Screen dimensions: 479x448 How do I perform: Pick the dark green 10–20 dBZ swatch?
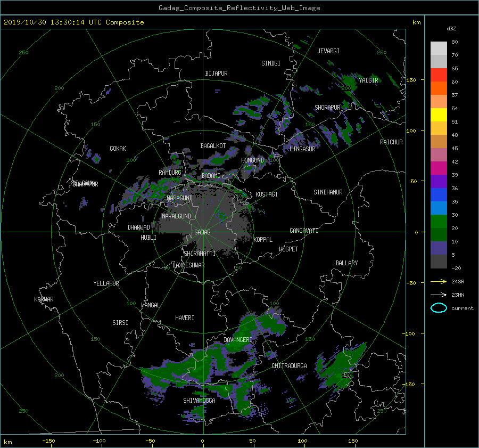pos(439,235)
